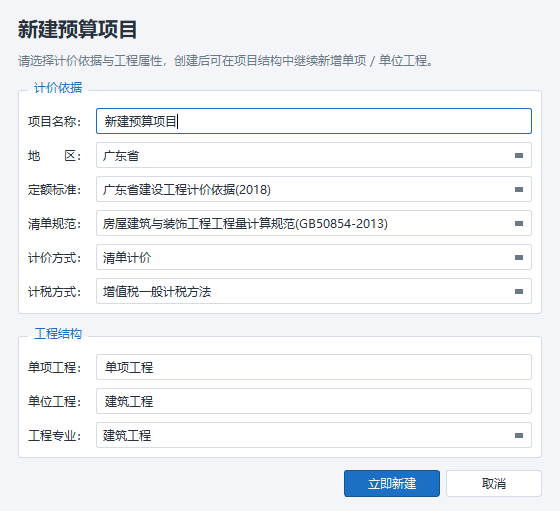Click the 项目名称 label
Screen dimensions: 560x511
(55, 121)
